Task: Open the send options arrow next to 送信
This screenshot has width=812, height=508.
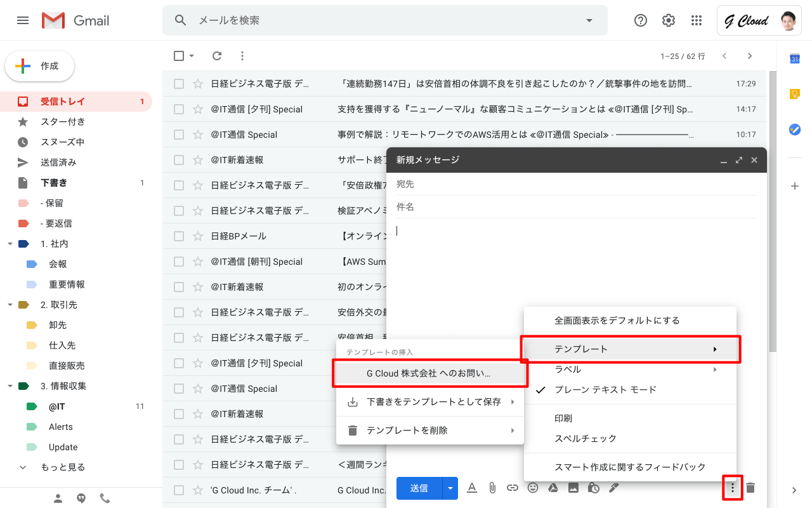Action: pos(450,488)
